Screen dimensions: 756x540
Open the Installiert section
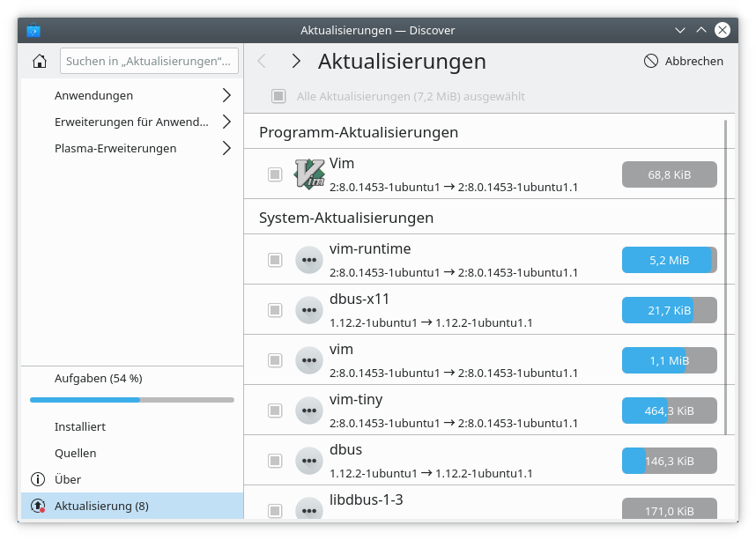[80, 426]
